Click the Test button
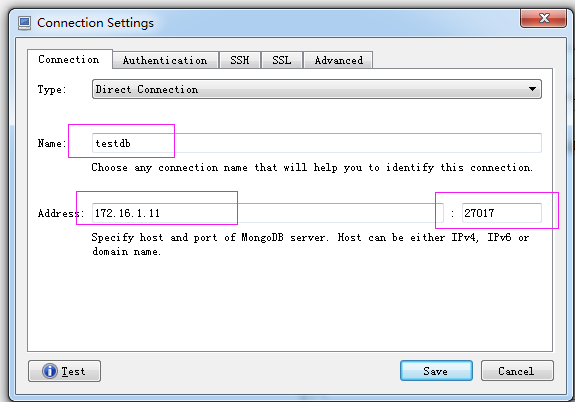Screen dimensions: 575x402 [64, 371]
